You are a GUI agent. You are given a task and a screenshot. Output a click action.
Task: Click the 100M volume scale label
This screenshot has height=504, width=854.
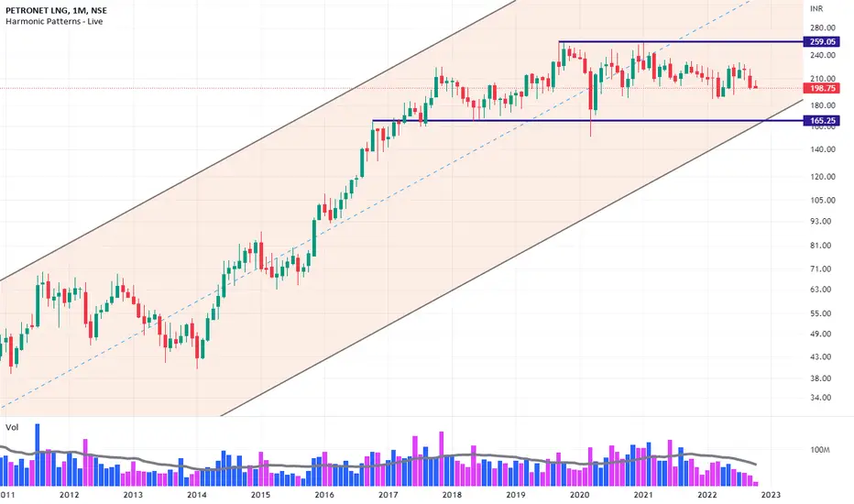820,450
